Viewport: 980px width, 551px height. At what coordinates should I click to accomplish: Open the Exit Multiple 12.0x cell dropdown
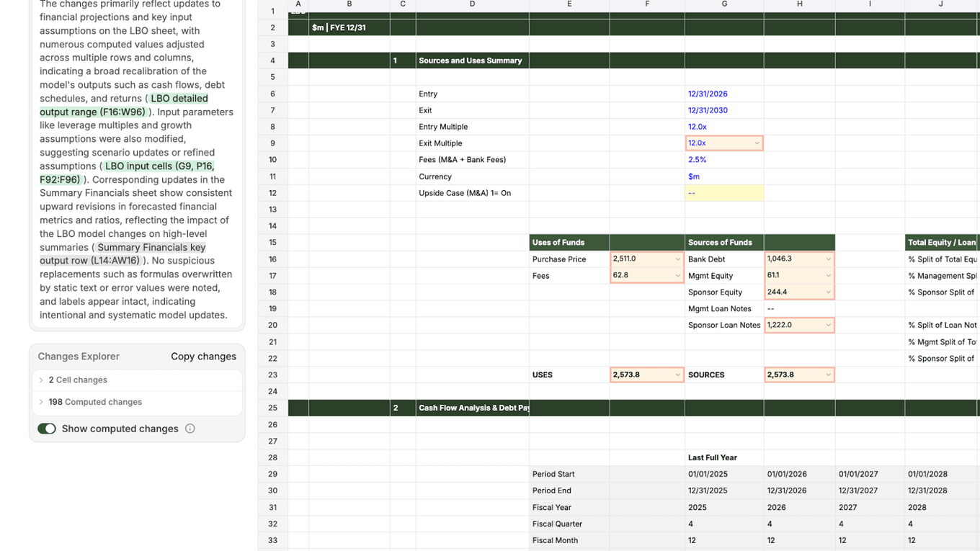click(x=757, y=143)
